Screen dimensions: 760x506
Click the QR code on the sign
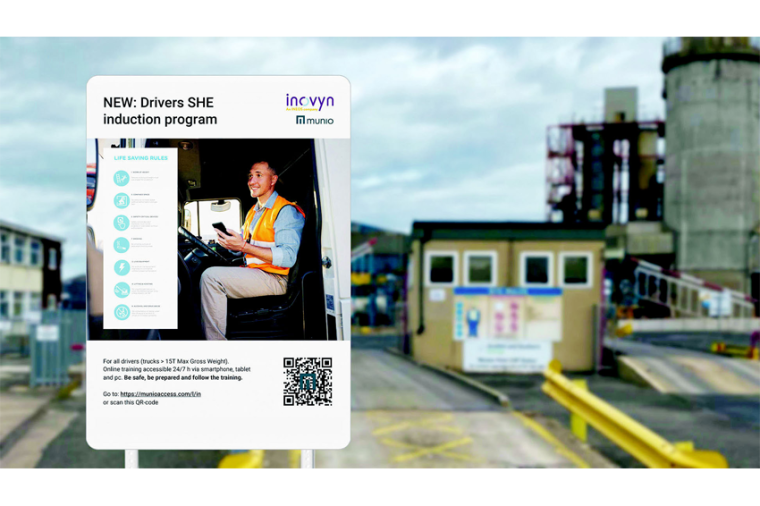pyautogui.click(x=308, y=381)
